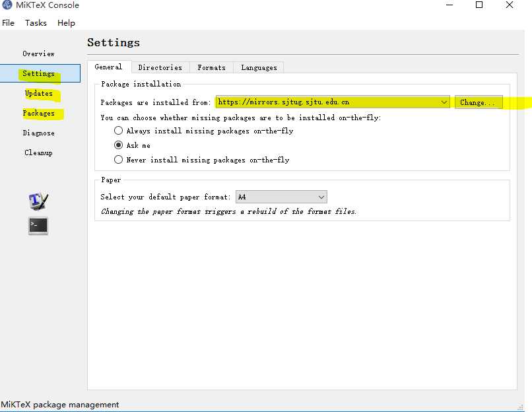532x412 pixels.
Task: Launch TeXworks editor icon
Action: [x=38, y=201]
